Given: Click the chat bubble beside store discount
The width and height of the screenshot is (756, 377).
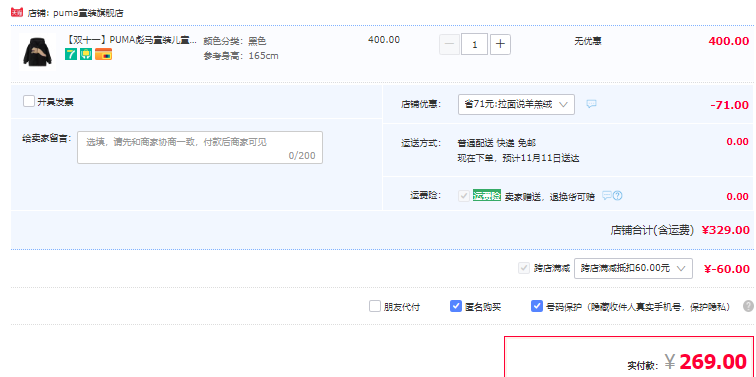Looking at the screenshot, I should pyautogui.click(x=592, y=104).
